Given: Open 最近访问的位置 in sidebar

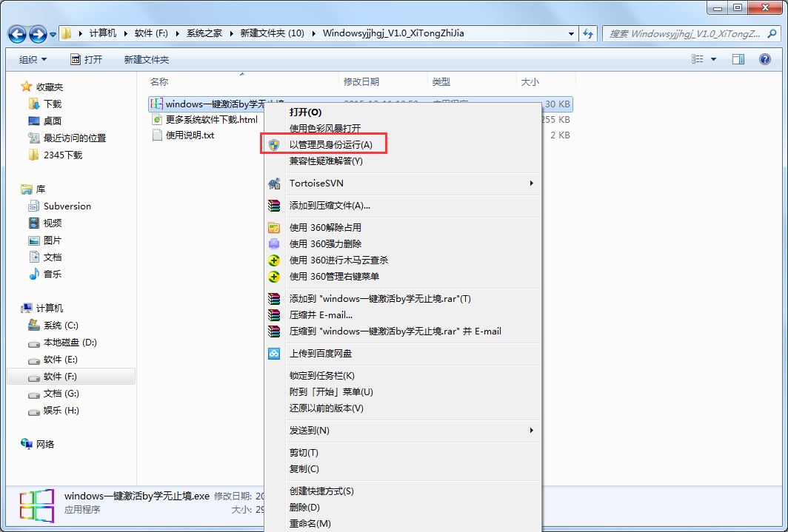Looking at the screenshot, I should coord(67,138).
